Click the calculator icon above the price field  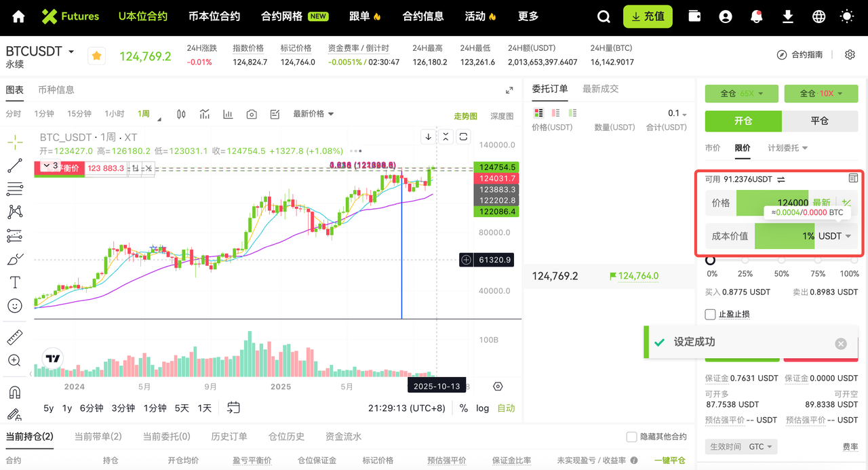coord(852,178)
